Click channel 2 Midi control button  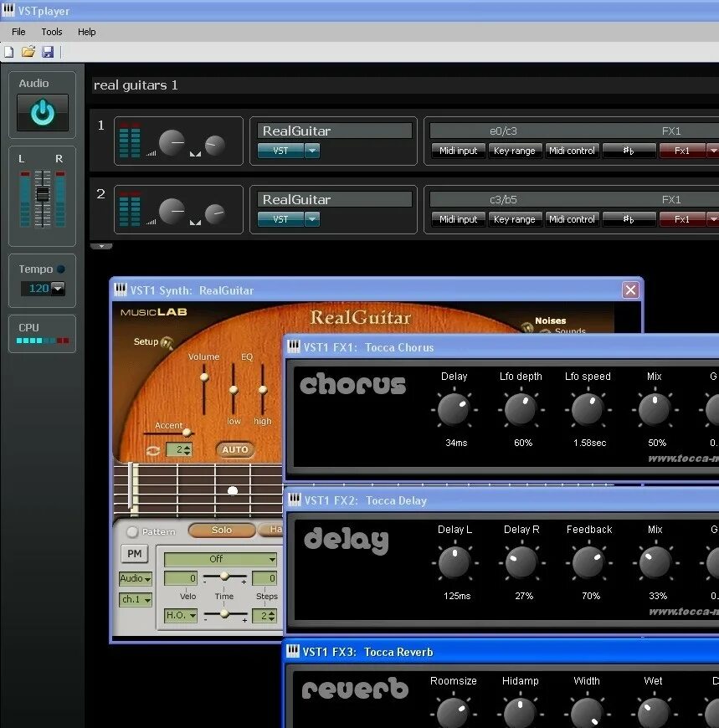coord(572,219)
